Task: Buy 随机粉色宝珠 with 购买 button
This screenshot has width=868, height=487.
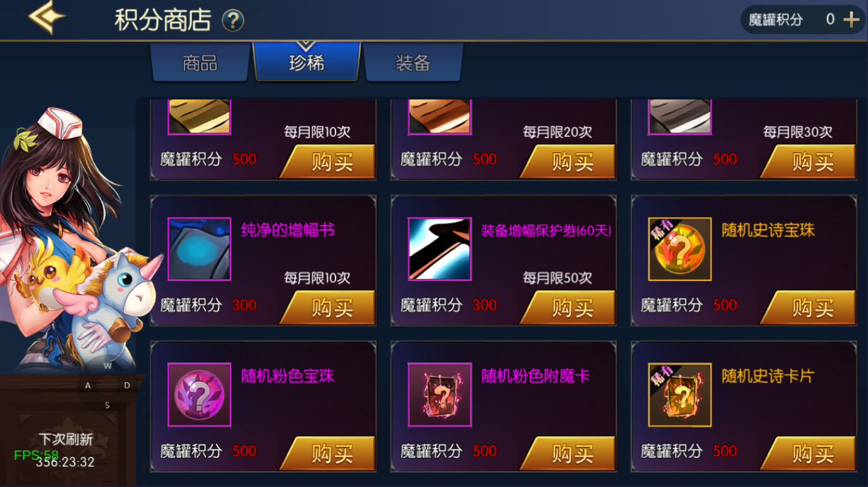Action: click(x=328, y=453)
